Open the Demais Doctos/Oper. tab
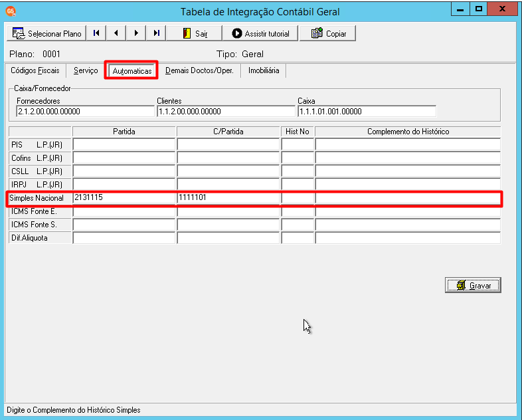 point(199,70)
